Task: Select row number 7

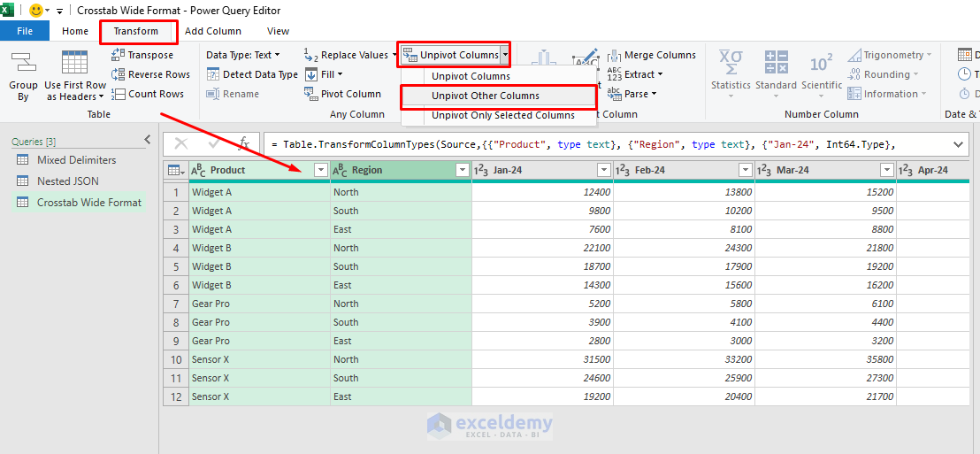Action: [x=176, y=304]
